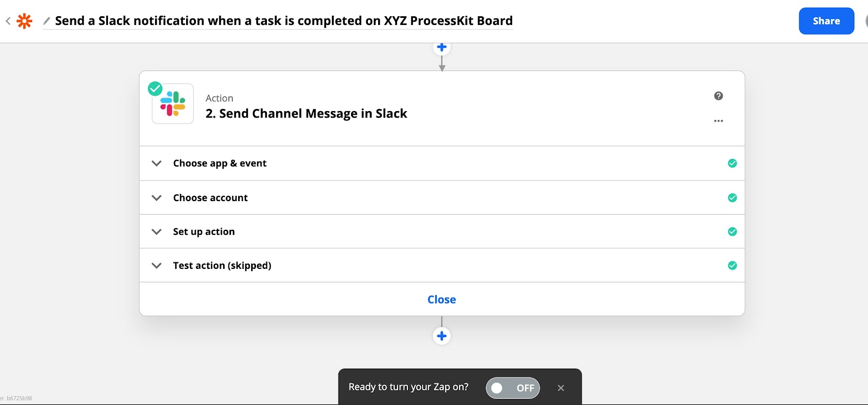Dismiss the turn-on-Zap banner with X
This screenshot has width=868, height=405.
point(561,388)
